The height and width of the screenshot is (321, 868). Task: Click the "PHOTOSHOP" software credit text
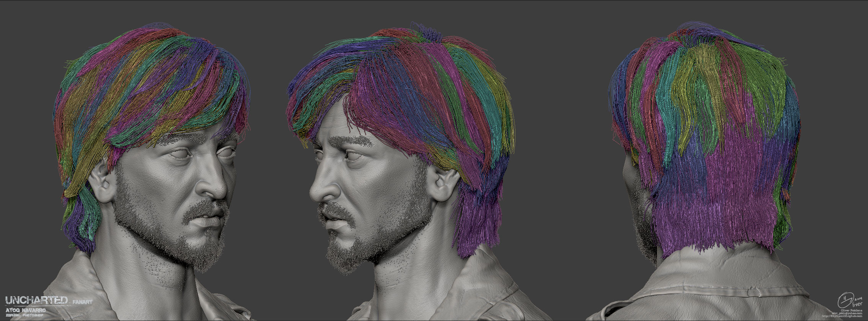tap(33, 315)
